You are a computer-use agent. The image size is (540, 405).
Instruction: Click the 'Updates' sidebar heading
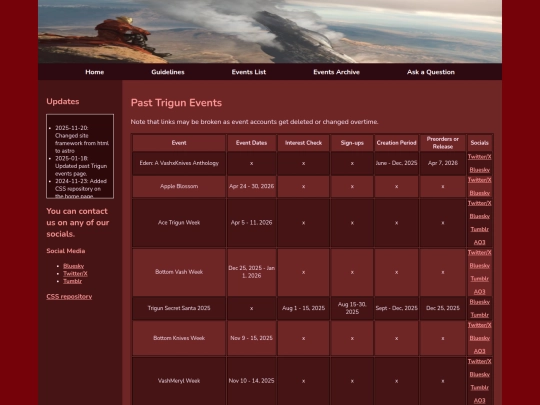pyautogui.click(x=63, y=101)
